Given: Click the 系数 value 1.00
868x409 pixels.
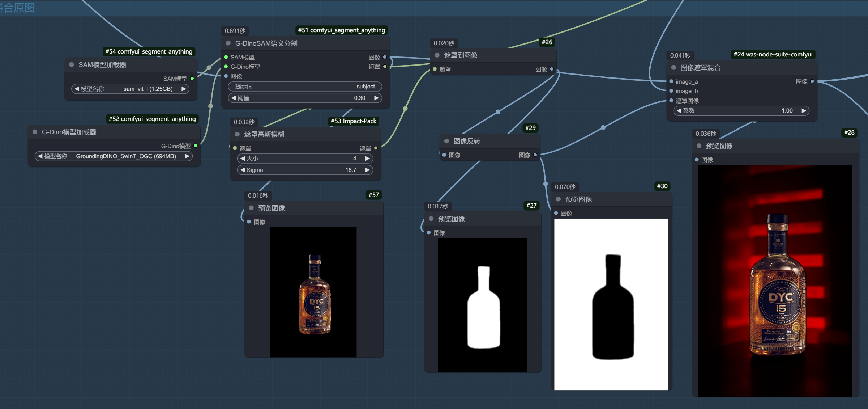Looking at the screenshot, I should click(787, 111).
